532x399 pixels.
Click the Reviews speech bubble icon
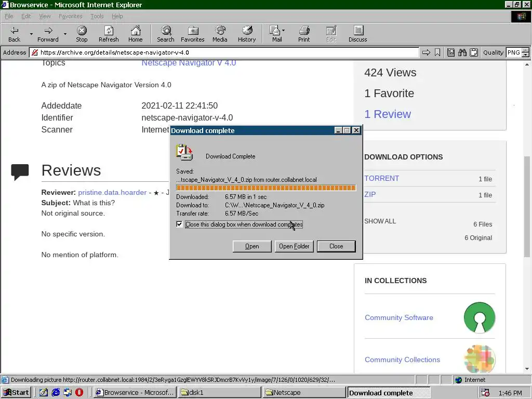click(20, 171)
